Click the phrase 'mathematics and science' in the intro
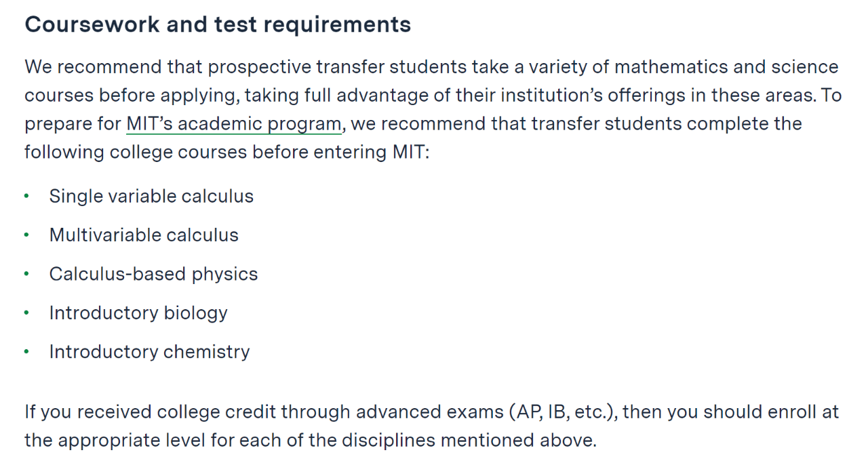This screenshot has width=868, height=461. coord(726,67)
